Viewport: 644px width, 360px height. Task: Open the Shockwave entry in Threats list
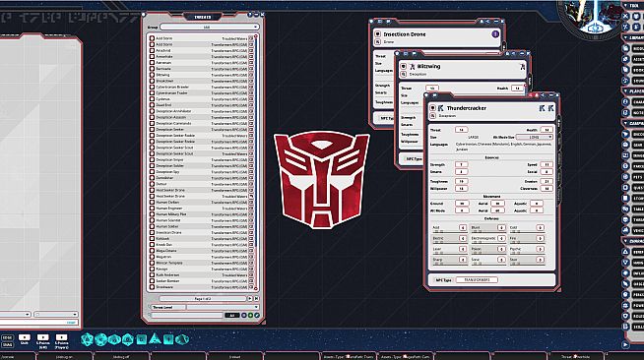point(201,287)
